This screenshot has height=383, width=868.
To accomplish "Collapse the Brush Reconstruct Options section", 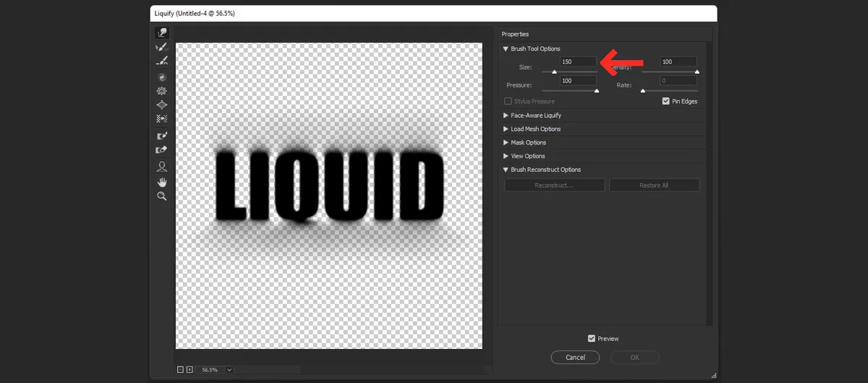I will point(506,170).
